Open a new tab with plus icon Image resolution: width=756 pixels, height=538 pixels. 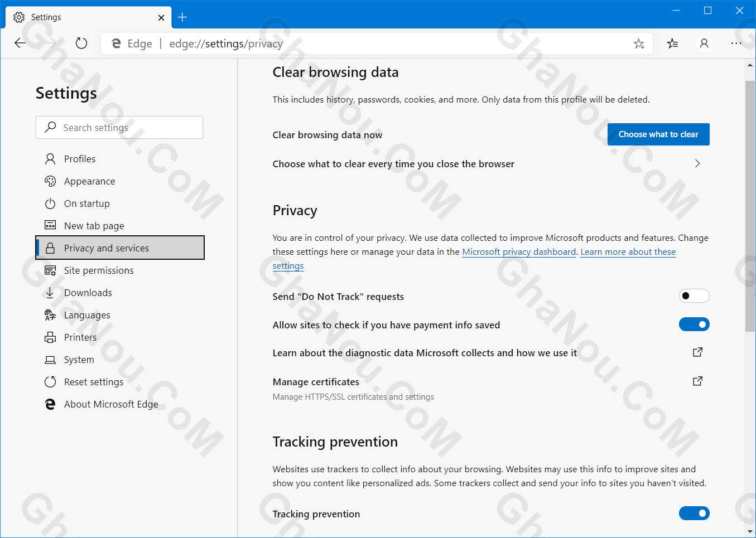[182, 17]
